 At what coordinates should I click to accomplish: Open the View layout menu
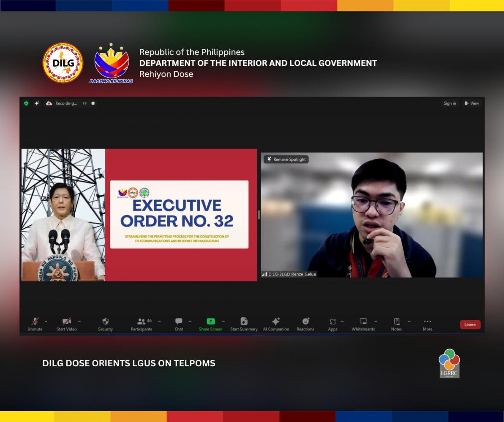pos(472,103)
